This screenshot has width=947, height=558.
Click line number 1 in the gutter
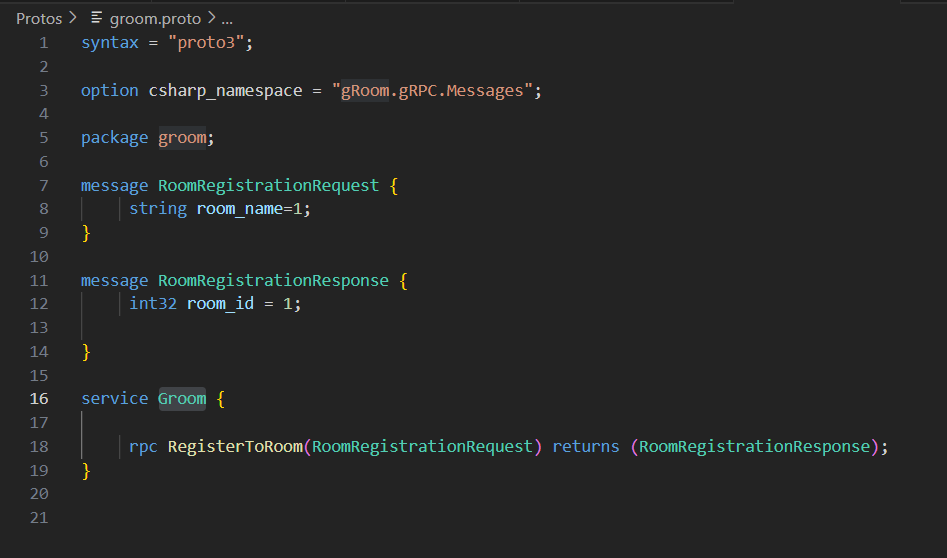pos(42,42)
